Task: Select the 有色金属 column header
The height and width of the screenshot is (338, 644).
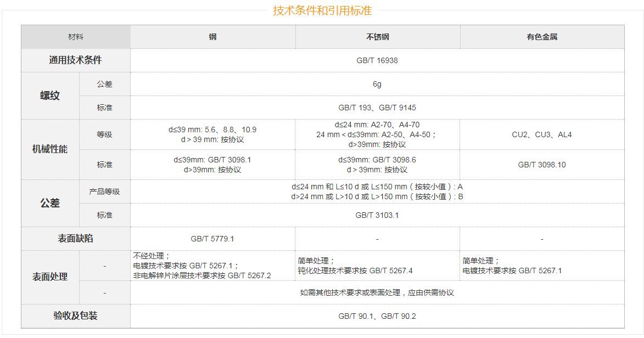Action: 542,37
